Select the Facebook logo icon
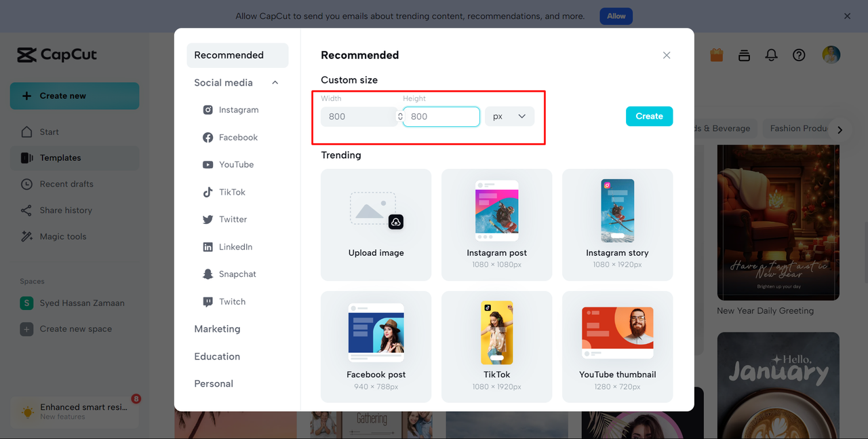This screenshot has height=439, width=868. click(x=208, y=137)
